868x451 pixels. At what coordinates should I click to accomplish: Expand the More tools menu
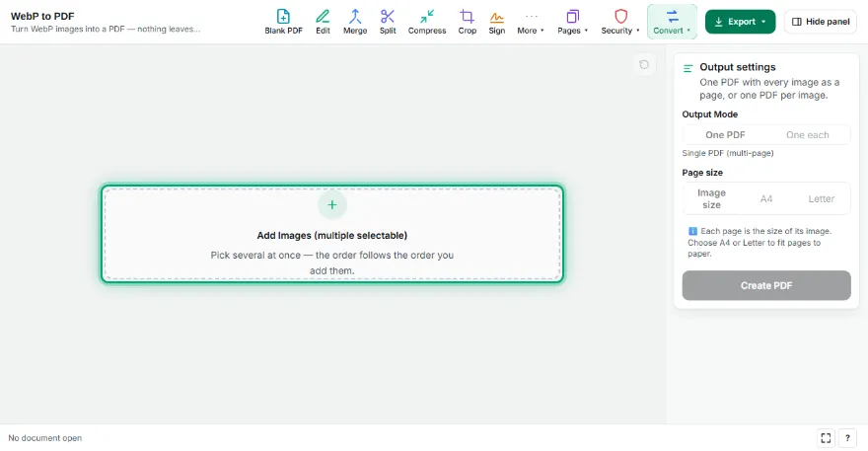[x=531, y=22]
